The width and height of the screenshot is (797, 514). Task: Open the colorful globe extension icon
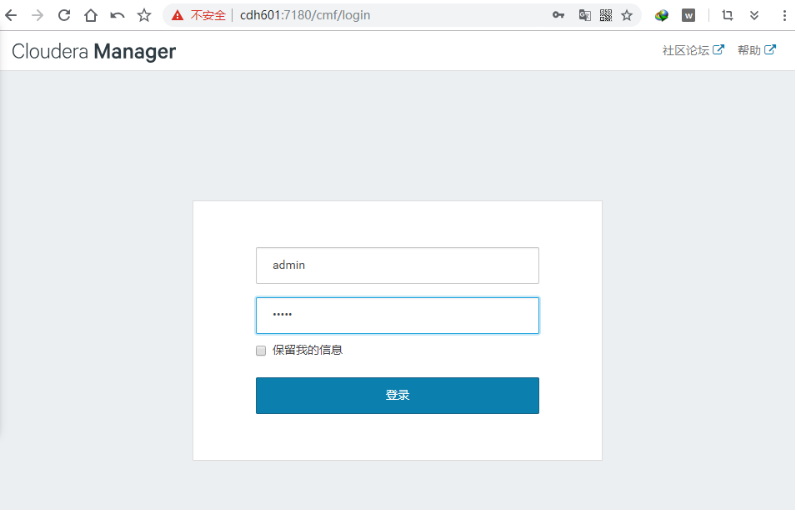pyautogui.click(x=661, y=16)
